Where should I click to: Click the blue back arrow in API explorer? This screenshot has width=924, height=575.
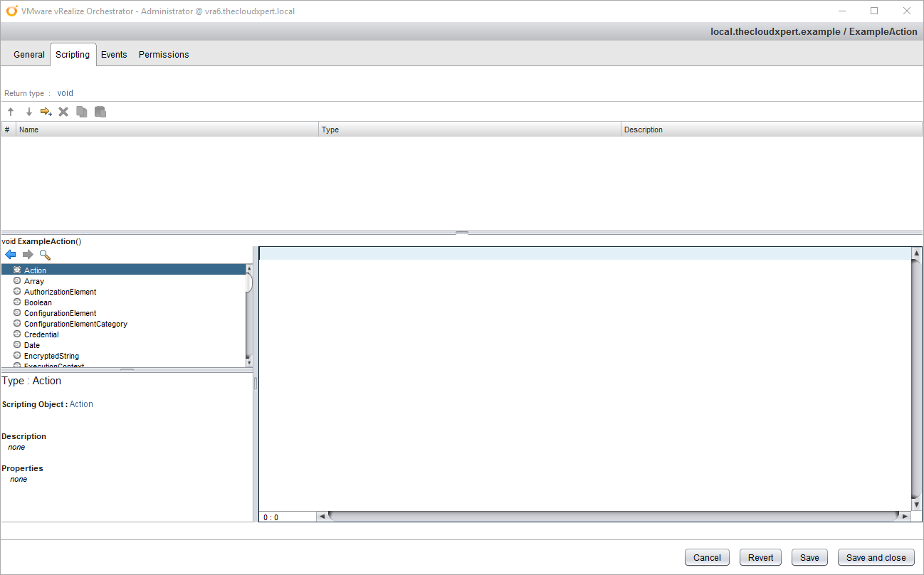click(x=10, y=255)
